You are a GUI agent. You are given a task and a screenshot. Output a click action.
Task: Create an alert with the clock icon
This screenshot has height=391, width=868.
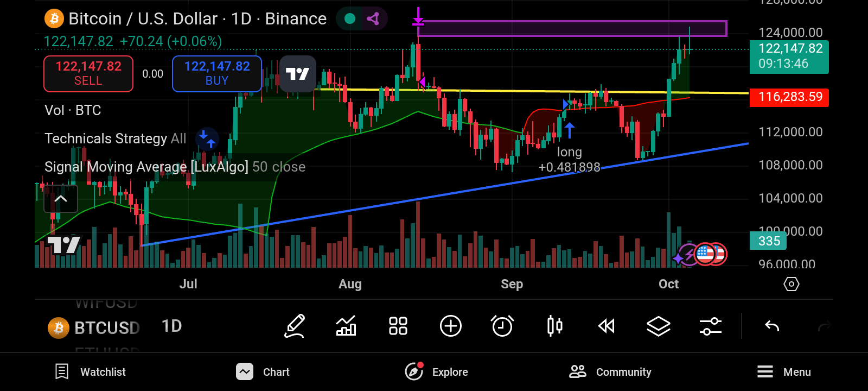point(502,326)
